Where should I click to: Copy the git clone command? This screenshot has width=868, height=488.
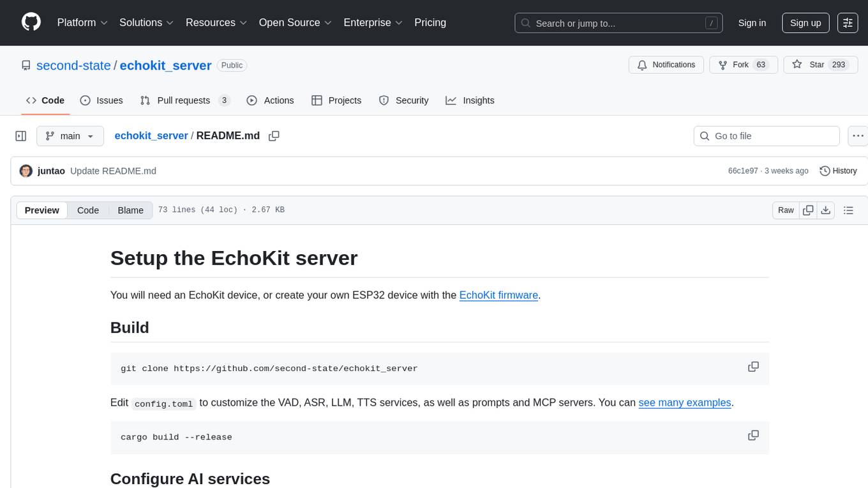753,367
